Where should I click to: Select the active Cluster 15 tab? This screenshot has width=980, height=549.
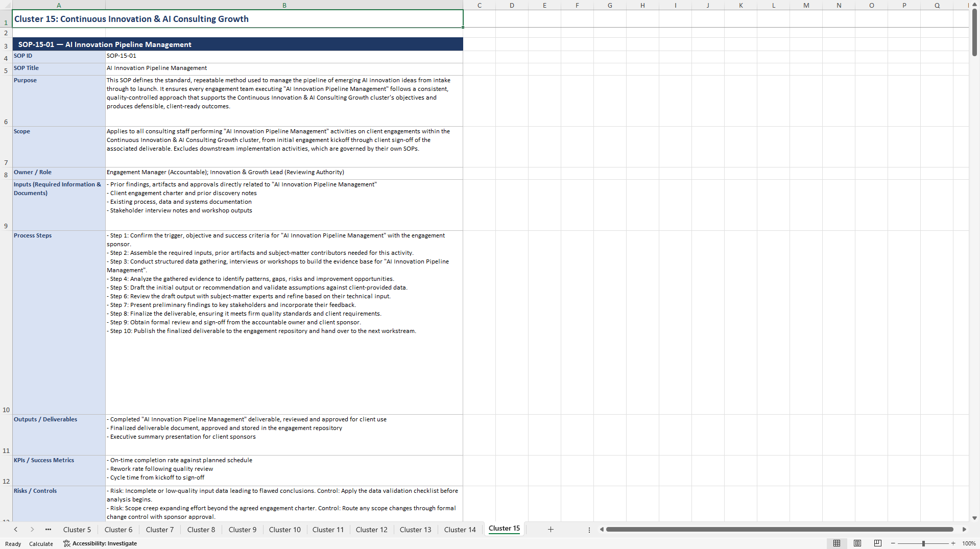pyautogui.click(x=504, y=529)
